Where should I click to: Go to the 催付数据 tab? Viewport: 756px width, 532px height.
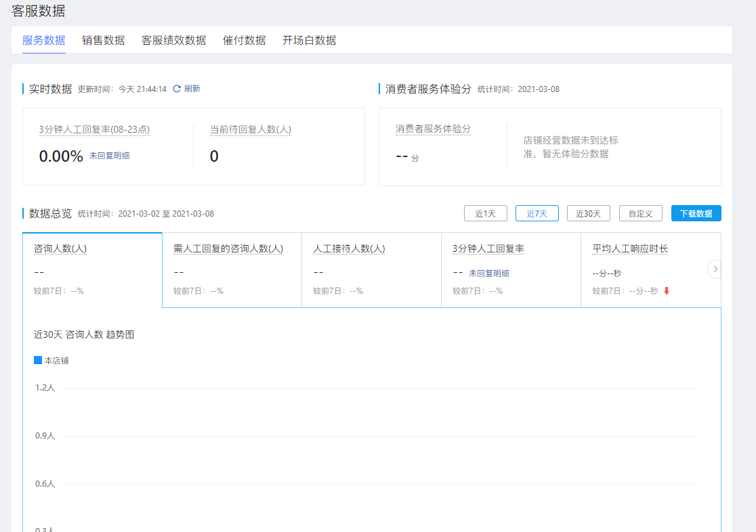pyautogui.click(x=244, y=40)
